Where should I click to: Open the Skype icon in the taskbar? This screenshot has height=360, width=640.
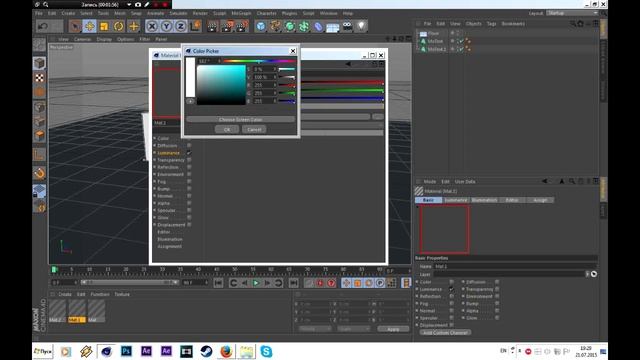tap(266, 351)
